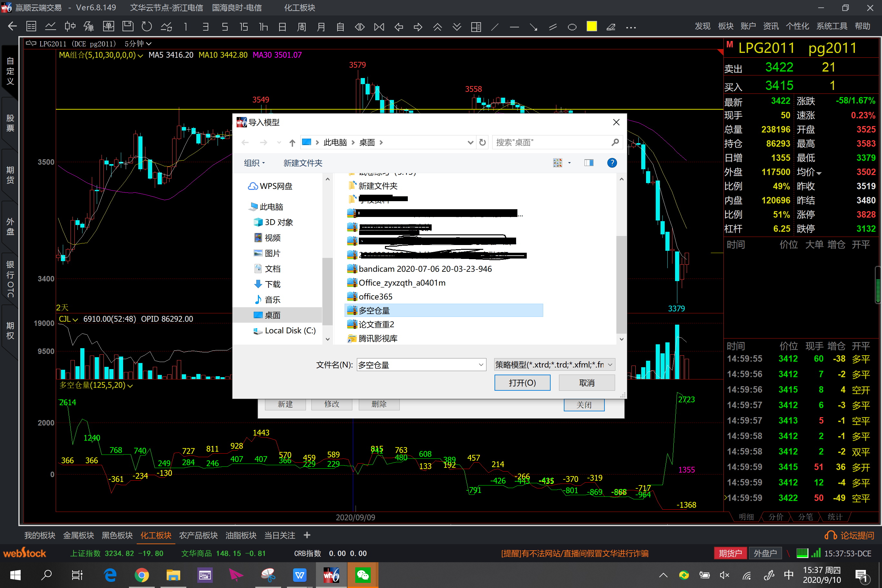Screen dimensions: 882x588
Task: Switch to time-share line chart icon
Action: tap(50, 26)
